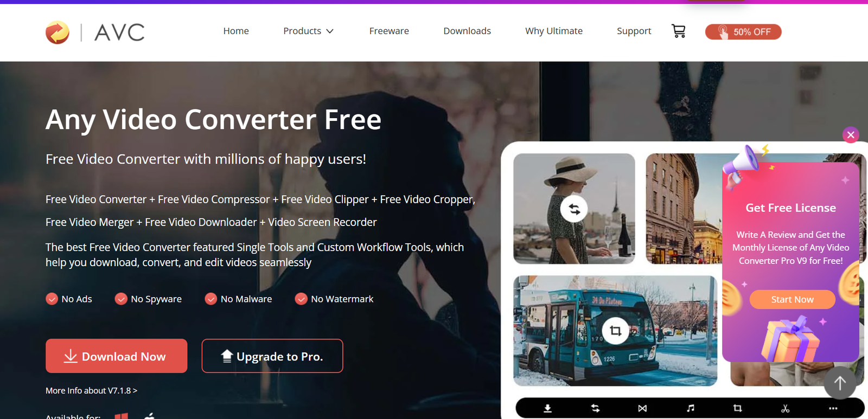Open the three-dots more options icon

pos(833,408)
